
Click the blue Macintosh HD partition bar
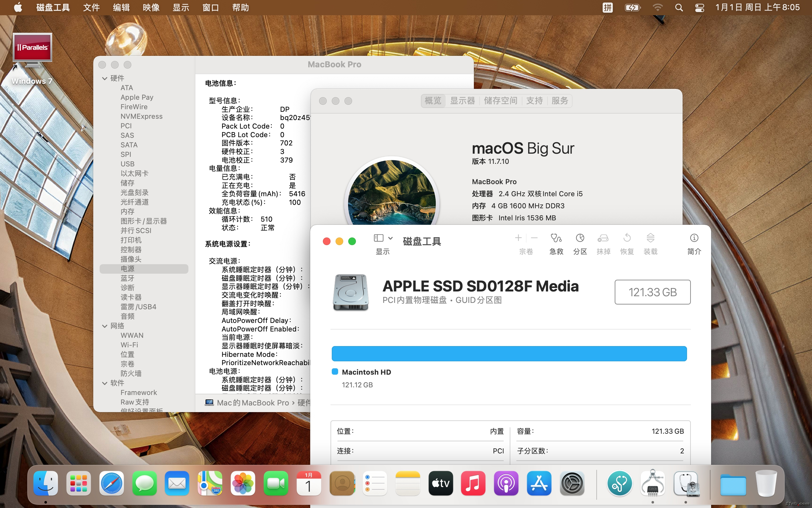pyautogui.click(x=509, y=354)
